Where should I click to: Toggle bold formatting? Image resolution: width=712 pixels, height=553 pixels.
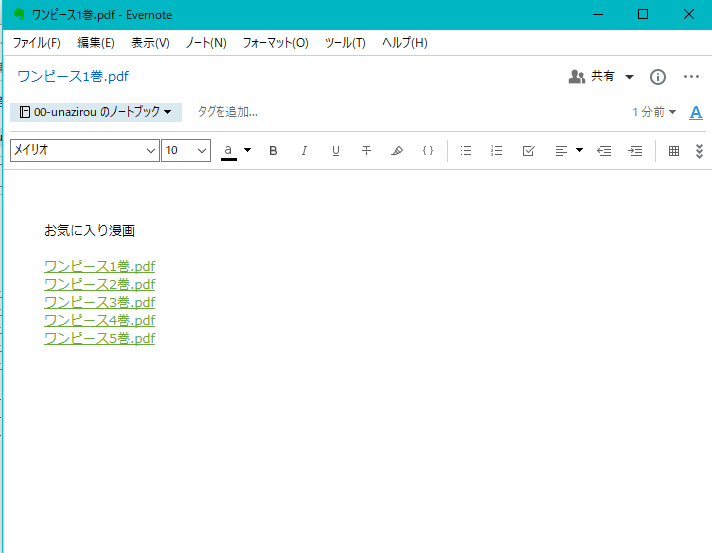pos(273,150)
